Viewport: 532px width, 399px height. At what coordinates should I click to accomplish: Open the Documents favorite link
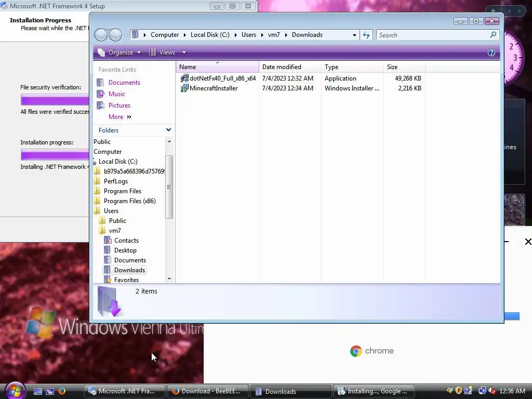(124, 83)
